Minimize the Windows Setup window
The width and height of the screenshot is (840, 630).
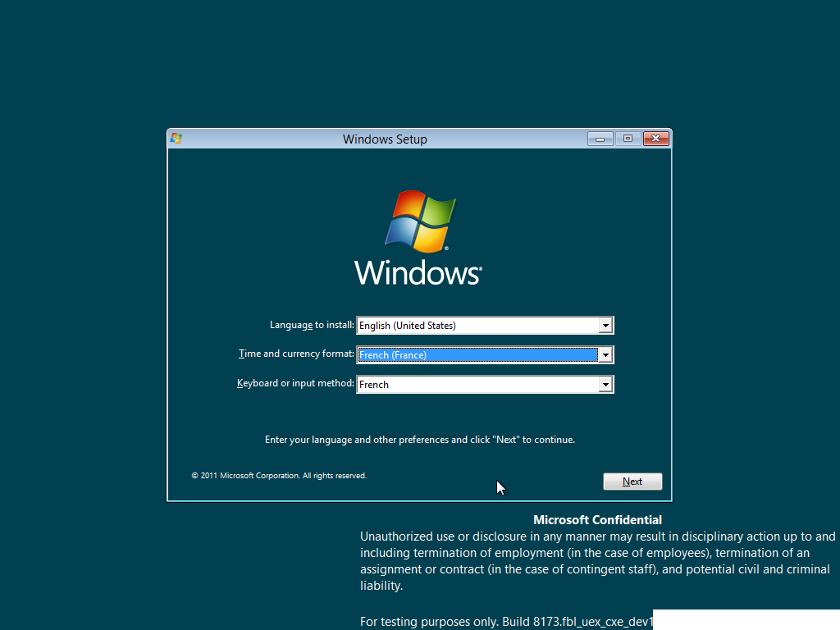coord(600,139)
